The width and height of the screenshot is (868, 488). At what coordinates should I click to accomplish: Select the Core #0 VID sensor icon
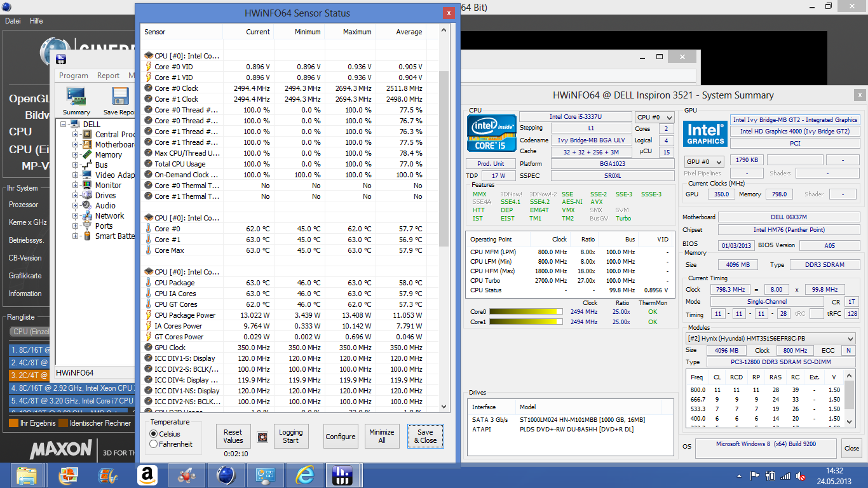coord(149,67)
